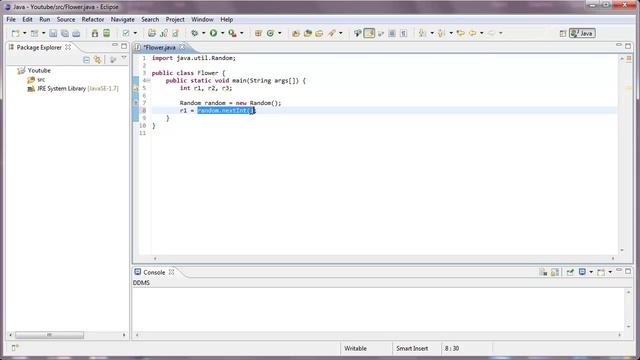Open the Source menu
This screenshot has height=360, width=640.
coord(66,19)
